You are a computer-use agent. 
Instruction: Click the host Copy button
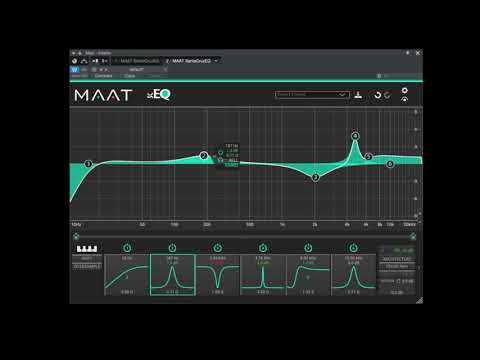129,76
